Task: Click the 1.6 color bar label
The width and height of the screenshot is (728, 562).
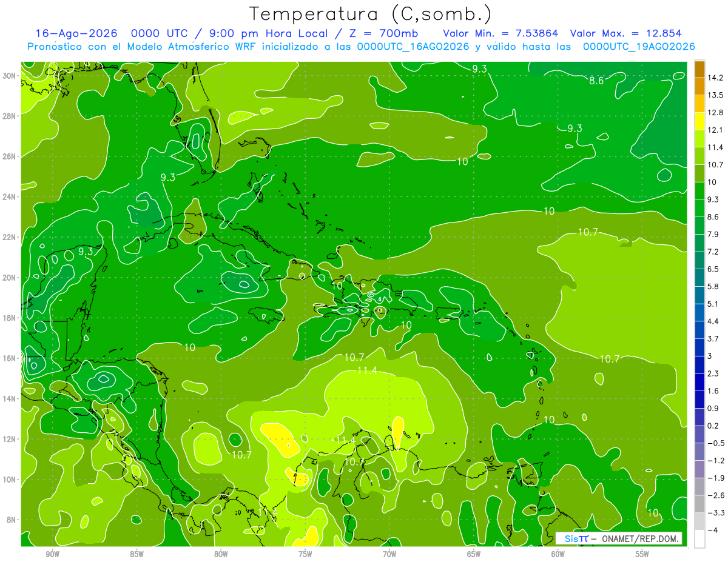Action: tap(713, 390)
